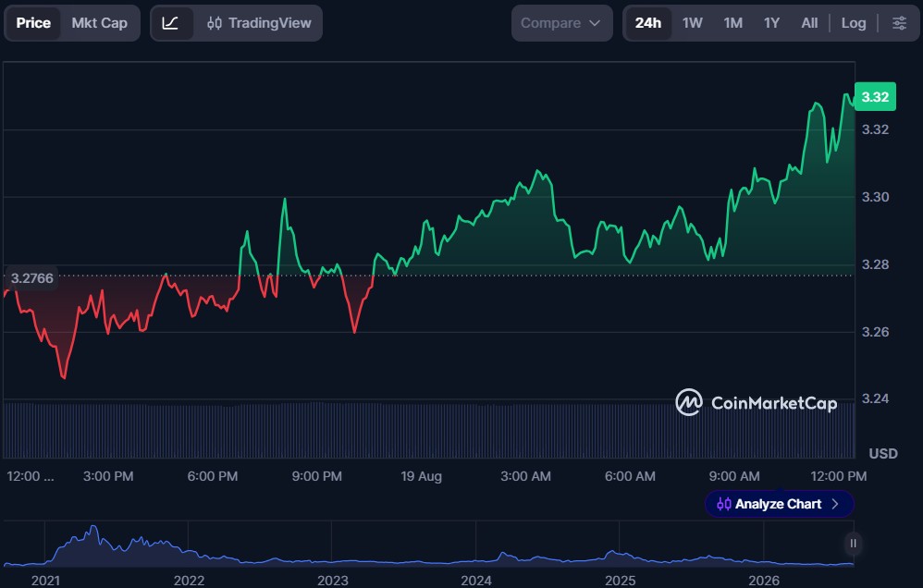Click the 12:00 PM axis label
The height and width of the screenshot is (588, 923).
(x=838, y=476)
